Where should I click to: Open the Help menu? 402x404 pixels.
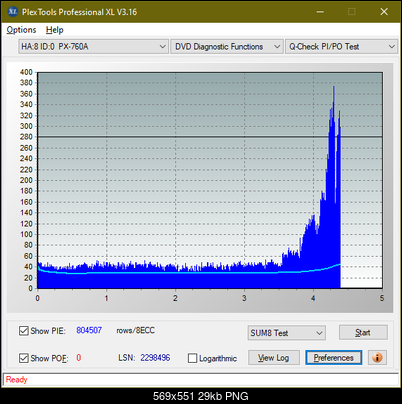tap(55, 30)
